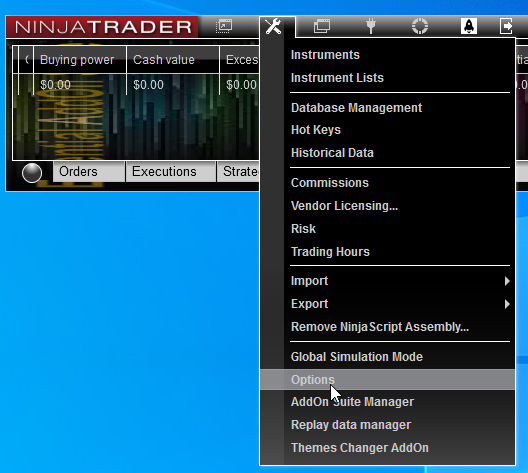Image resolution: width=528 pixels, height=473 pixels.
Task: Click the Buying power column header
Action: coord(80,60)
